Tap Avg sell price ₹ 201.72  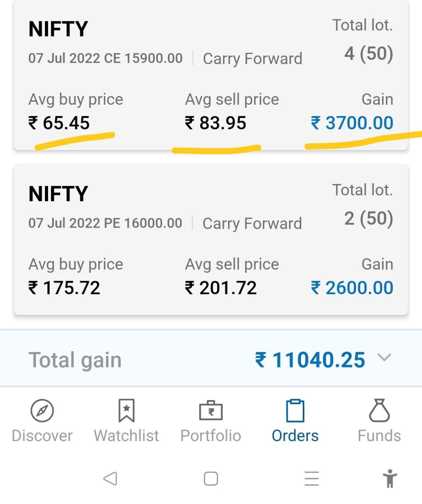[220, 288]
